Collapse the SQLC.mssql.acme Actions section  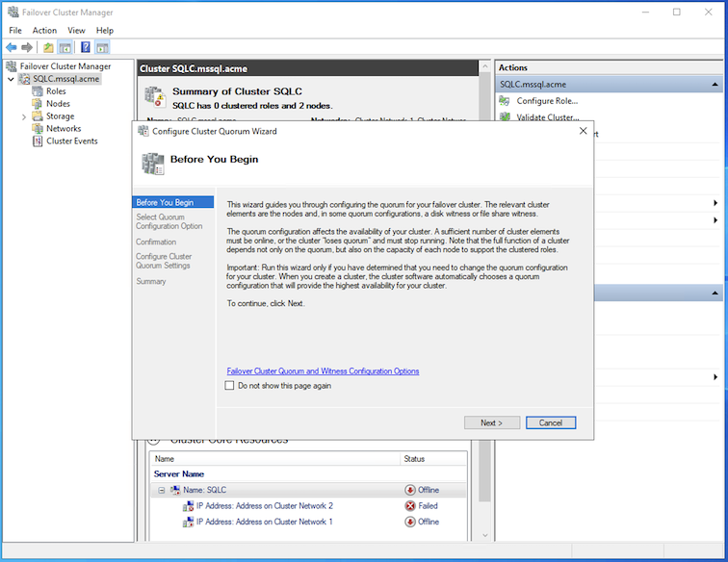click(715, 85)
